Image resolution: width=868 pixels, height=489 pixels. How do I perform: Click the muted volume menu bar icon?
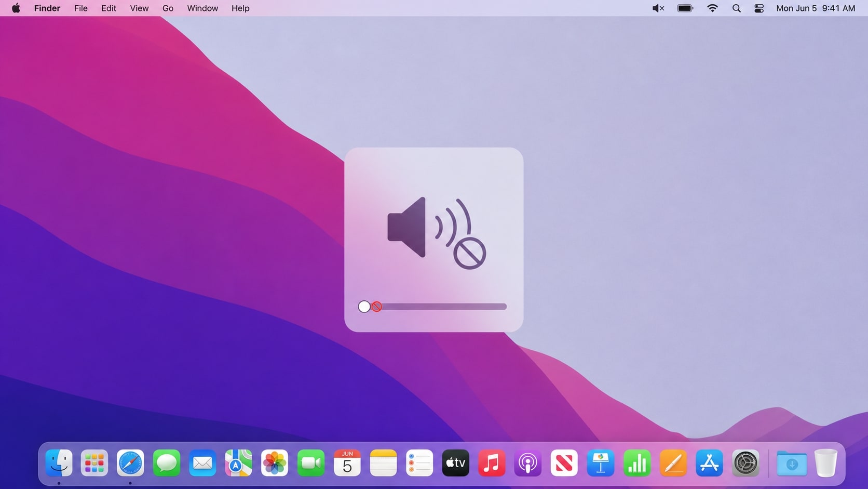pyautogui.click(x=658, y=8)
